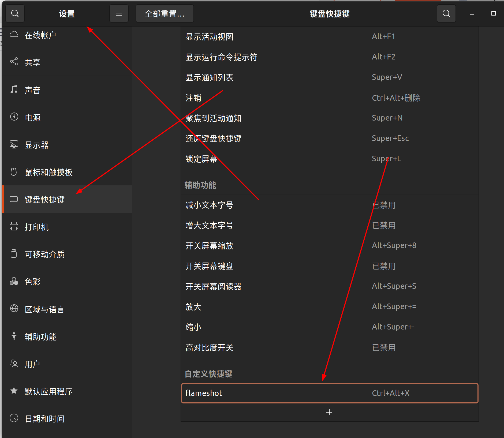Click the printer icon beside 打印机

coord(14,226)
